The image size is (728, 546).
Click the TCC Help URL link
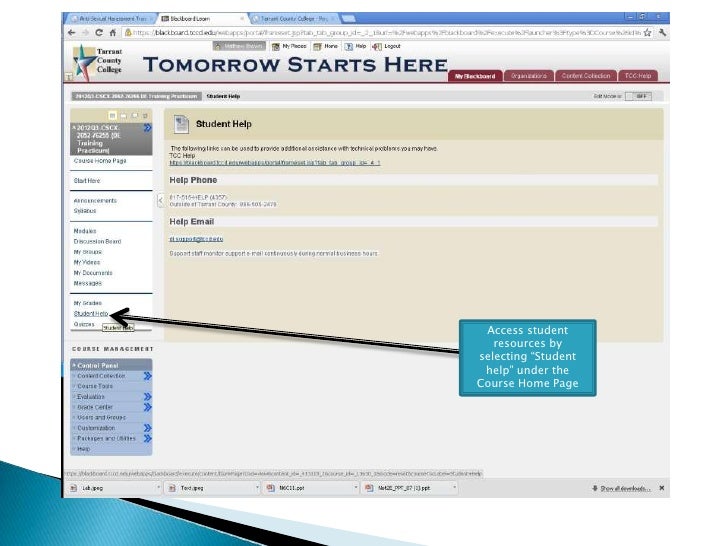click(275, 163)
